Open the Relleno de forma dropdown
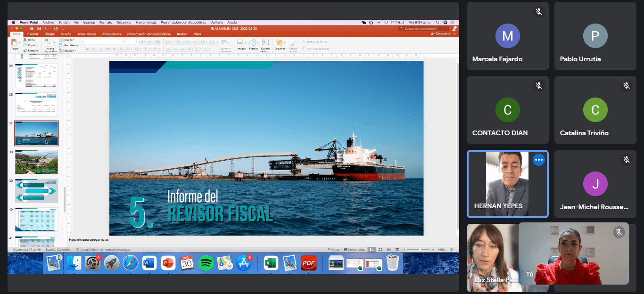 click(316, 41)
